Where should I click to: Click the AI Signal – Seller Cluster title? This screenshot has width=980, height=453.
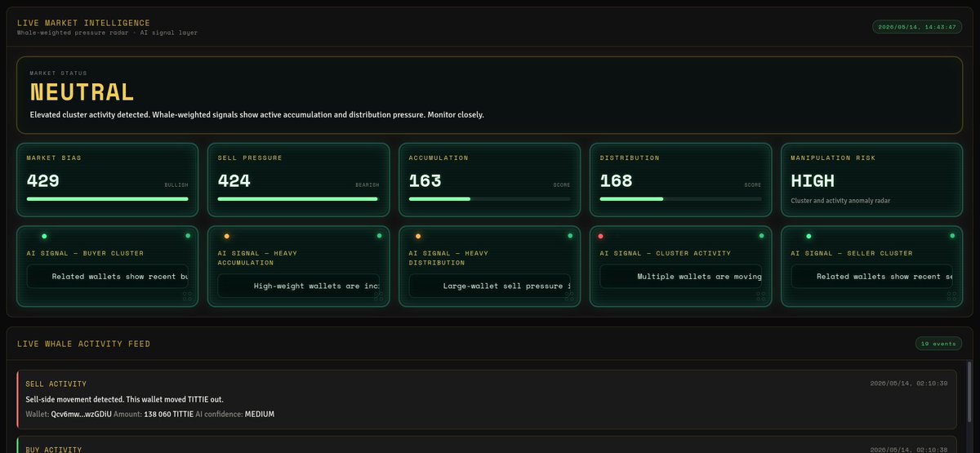coord(852,253)
